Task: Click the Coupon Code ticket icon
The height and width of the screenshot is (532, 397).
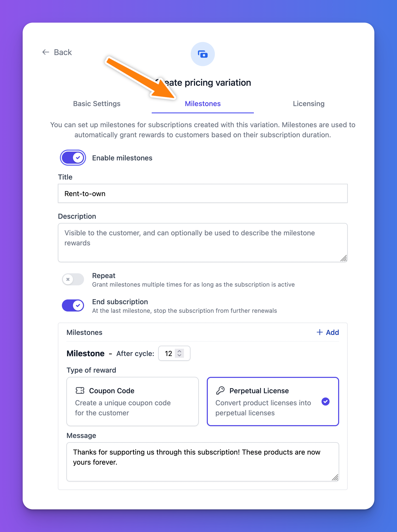Action: point(80,390)
